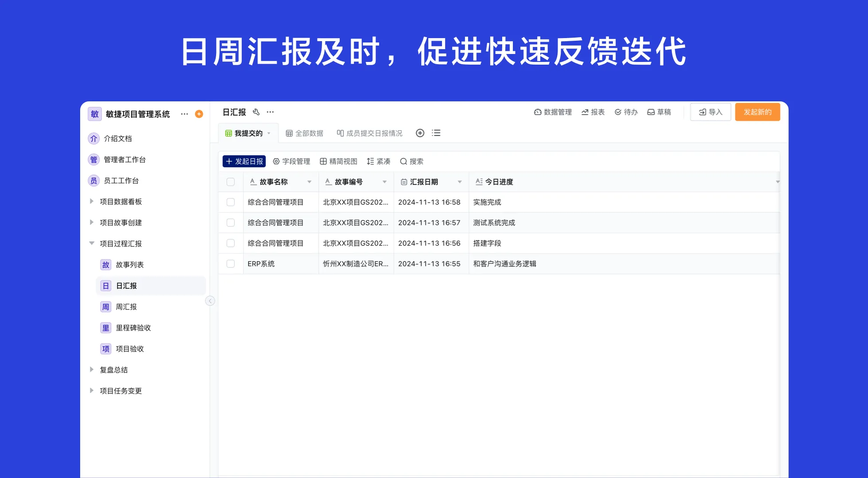
Task: Open the 数据管理 panel icon
Action: 537,112
